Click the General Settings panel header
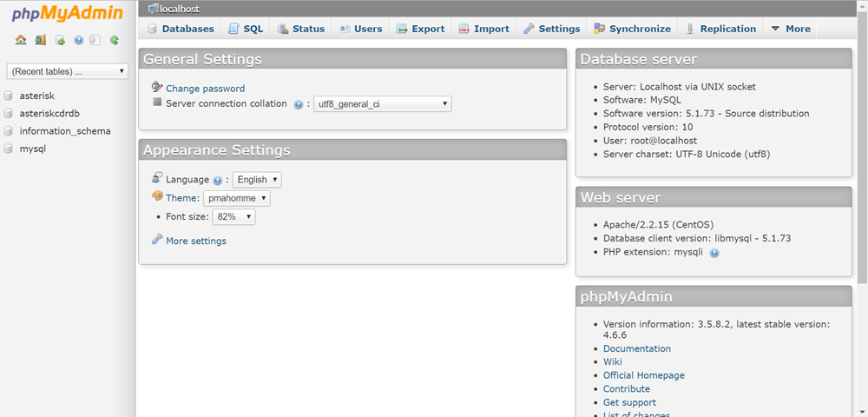The height and width of the screenshot is (417, 868). [x=352, y=59]
